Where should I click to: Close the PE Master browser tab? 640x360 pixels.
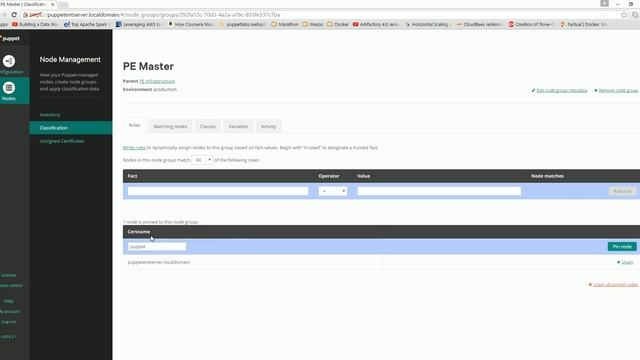pyautogui.click(x=53, y=4)
